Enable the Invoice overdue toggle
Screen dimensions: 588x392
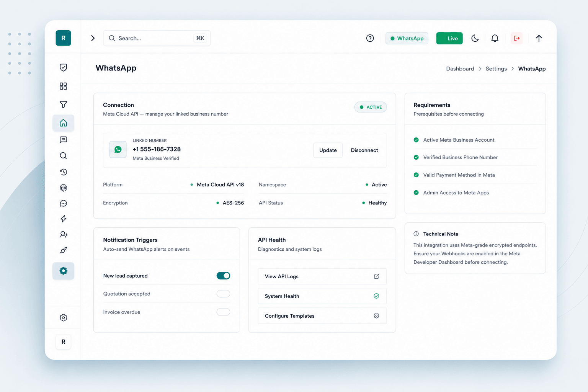point(224,312)
